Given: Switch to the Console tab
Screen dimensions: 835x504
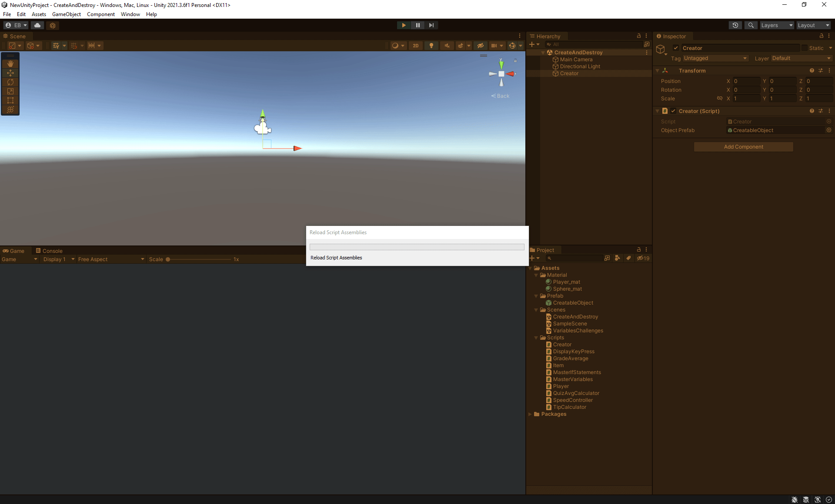Looking at the screenshot, I should pyautogui.click(x=49, y=251).
